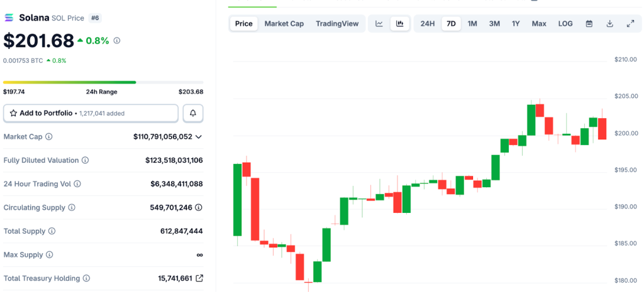Screen dimensions: 644x292
Task: Click the price alert bell icon
Action: click(x=193, y=113)
